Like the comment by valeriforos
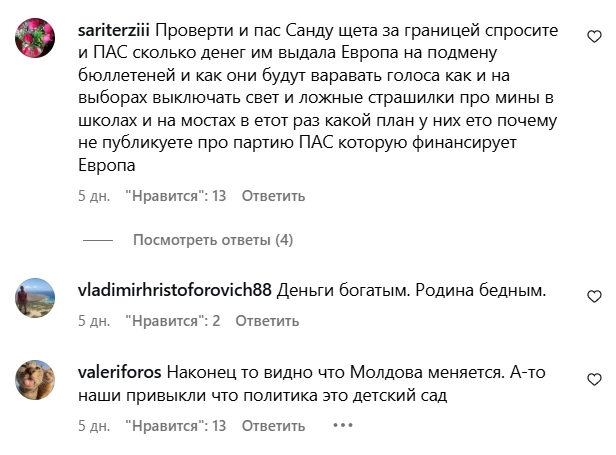This screenshot has width=616, height=455. [595, 378]
